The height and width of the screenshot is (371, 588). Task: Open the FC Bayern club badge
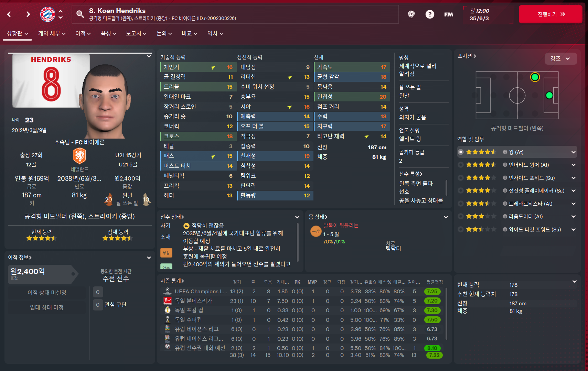pos(47,14)
